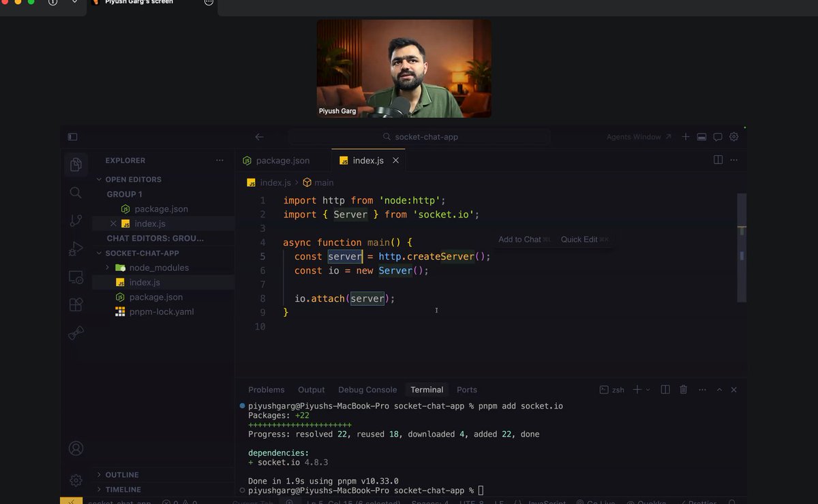Select index.js under Group 1

[x=150, y=223]
